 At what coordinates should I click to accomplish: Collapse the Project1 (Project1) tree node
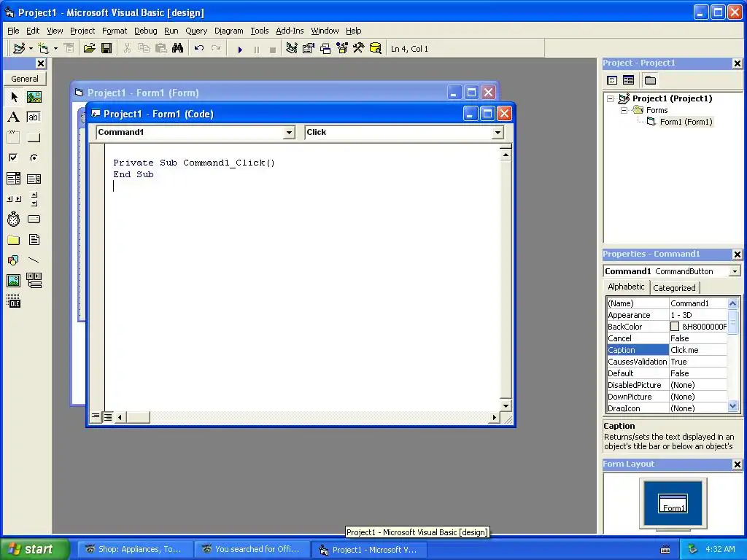tap(611, 98)
